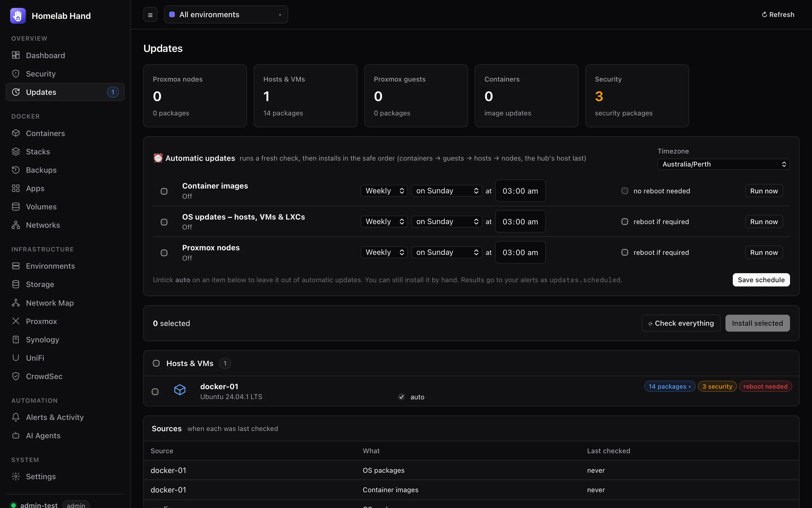Click the Volumes database icon

(16, 207)
